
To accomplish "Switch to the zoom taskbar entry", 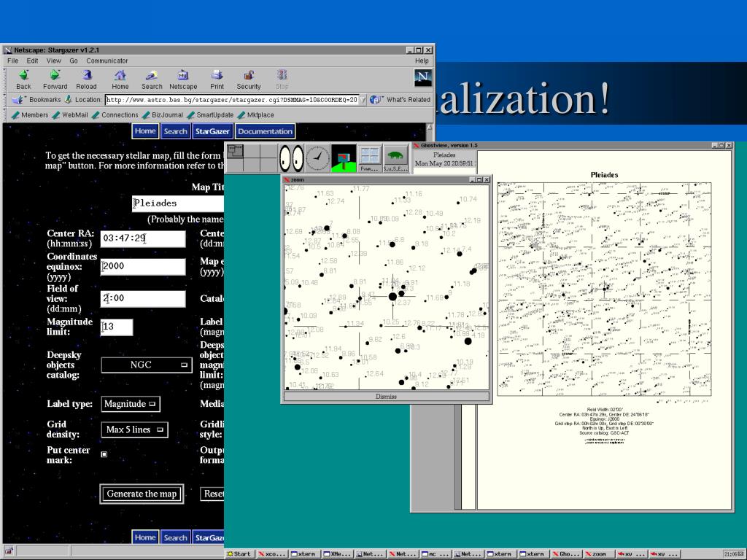I will (x=598, y=554).
